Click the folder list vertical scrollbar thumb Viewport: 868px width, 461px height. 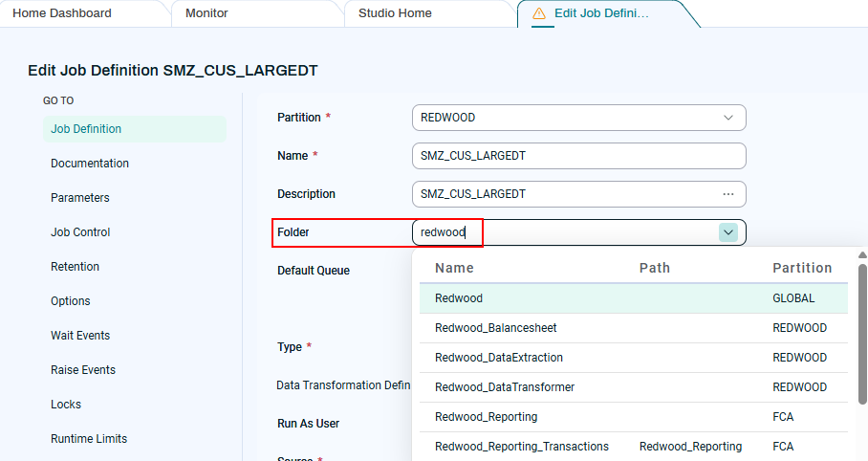[862, 334]
